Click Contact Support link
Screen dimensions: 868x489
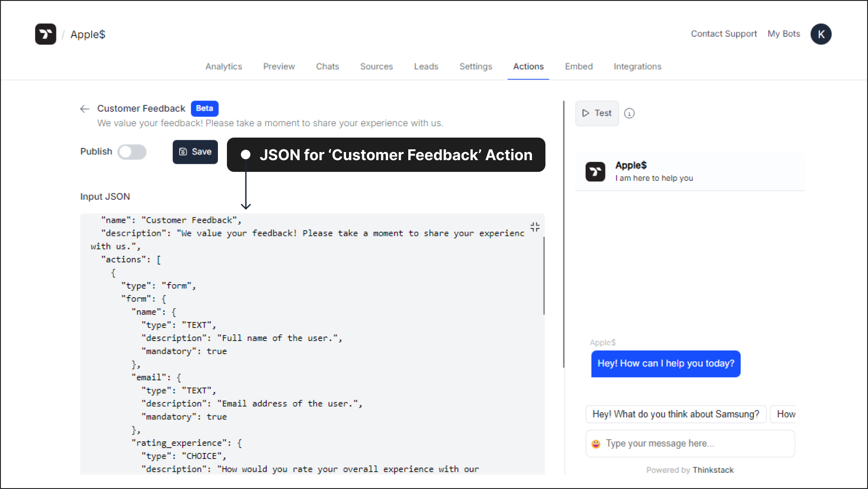click(x=724, y=34)
